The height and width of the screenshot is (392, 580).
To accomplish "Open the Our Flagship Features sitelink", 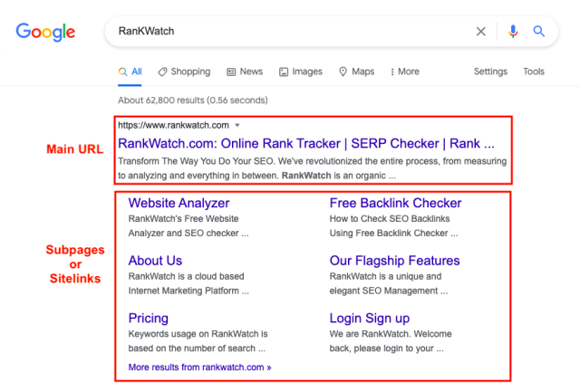I will 394,261.
